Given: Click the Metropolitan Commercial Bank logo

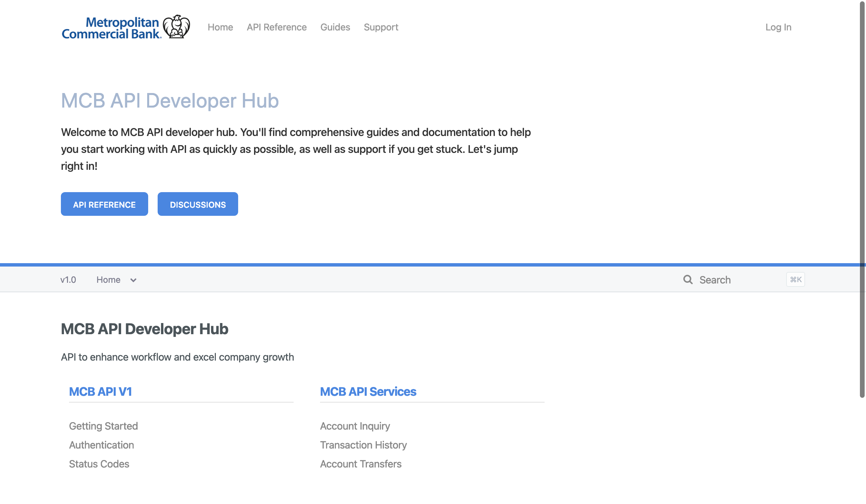Looking at the screenshot, I should [126, 27].
